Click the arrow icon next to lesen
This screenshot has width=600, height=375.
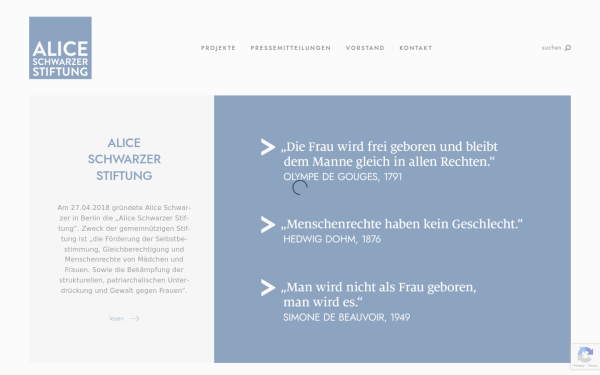(x=134, y=318)
